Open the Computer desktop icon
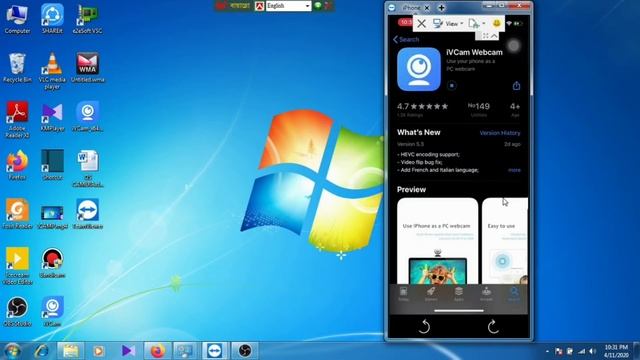The width and height of the screenshot is (640, 360). (17, 18)
